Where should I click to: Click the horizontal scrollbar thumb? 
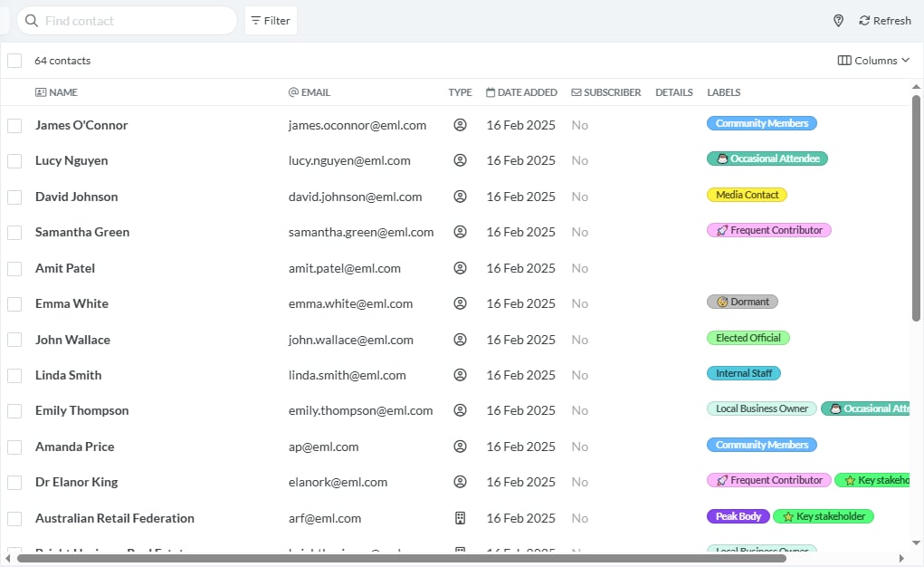(401, 558)
